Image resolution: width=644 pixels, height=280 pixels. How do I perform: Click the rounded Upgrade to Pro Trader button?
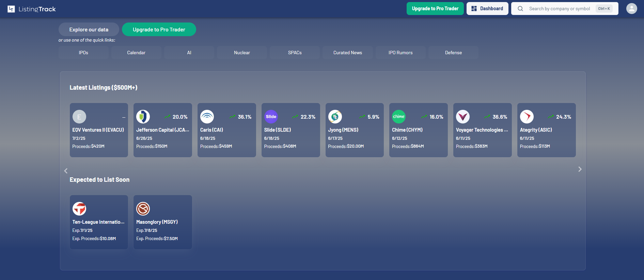159,29
